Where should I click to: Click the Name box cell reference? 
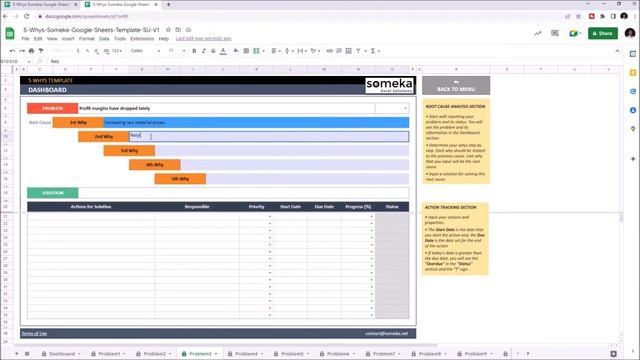15,61
